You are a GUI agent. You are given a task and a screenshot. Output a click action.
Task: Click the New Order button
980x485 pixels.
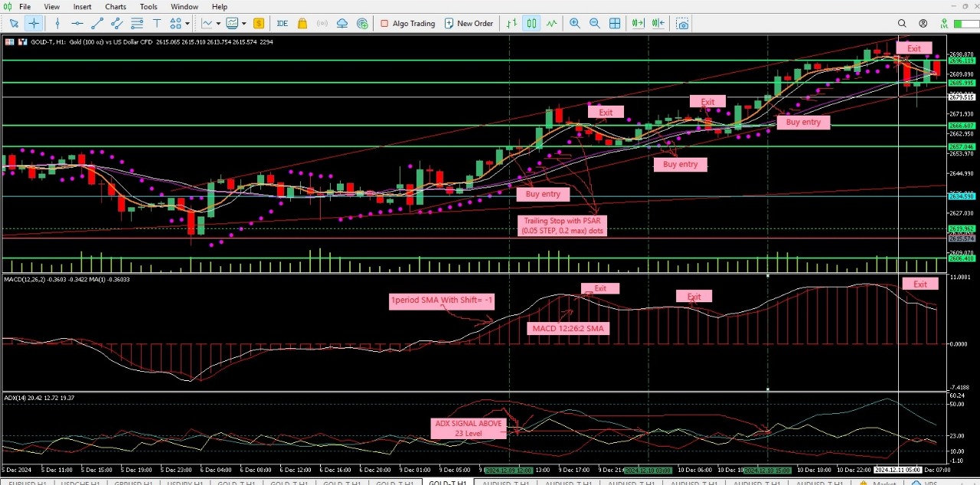(469, 23)
